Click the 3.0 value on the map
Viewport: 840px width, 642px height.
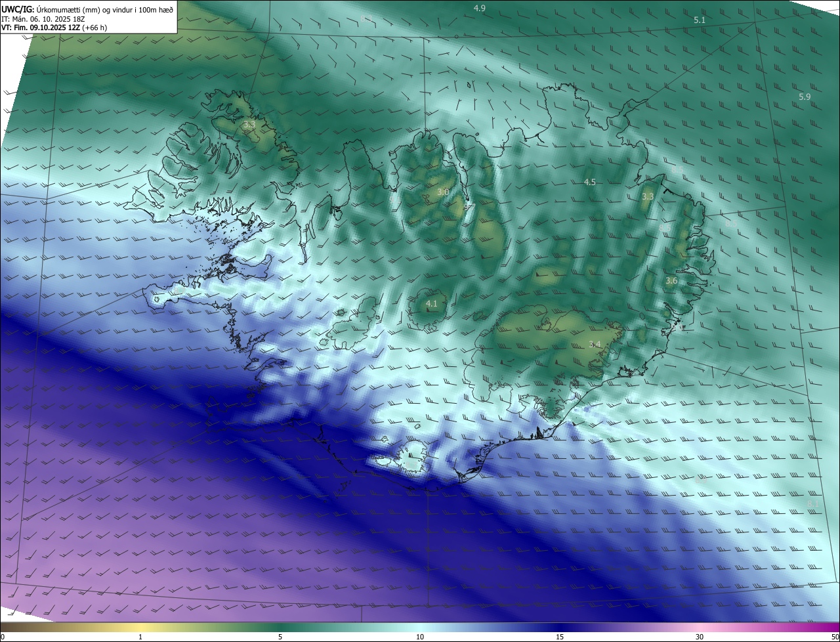coord(442,192)
